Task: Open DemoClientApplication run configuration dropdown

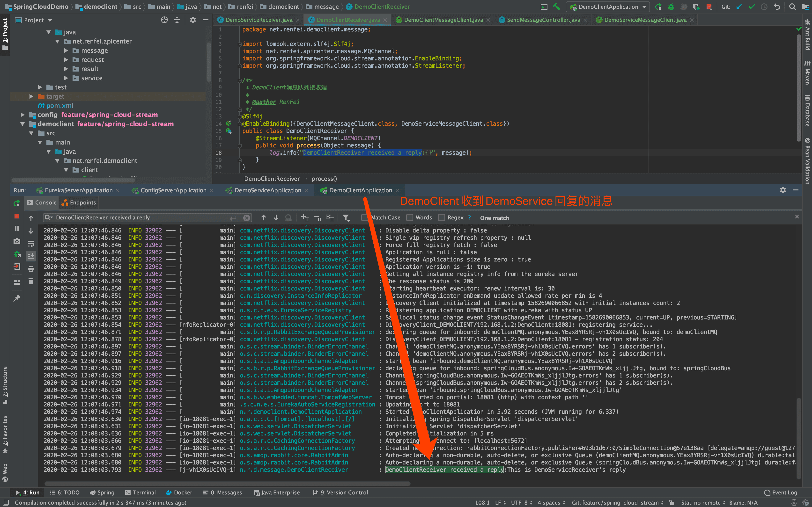Action: 608,7
